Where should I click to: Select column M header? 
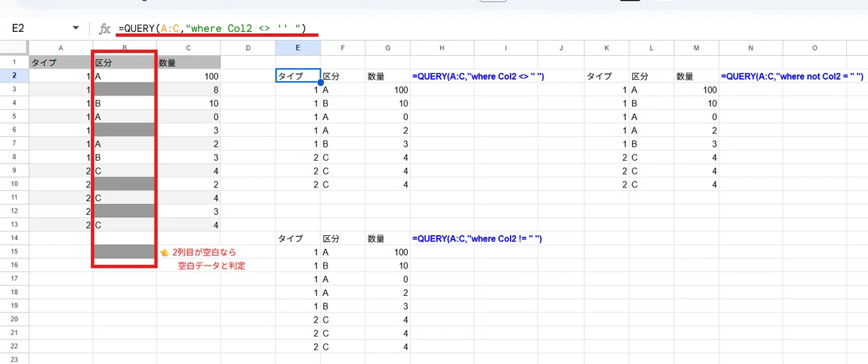click(x=696, y=48)
